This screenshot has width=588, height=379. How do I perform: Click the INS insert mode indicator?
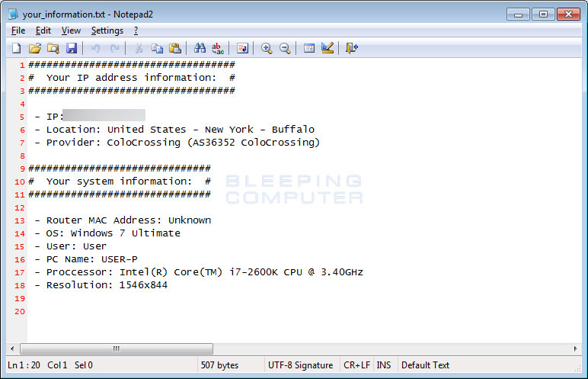pos(384,365)
